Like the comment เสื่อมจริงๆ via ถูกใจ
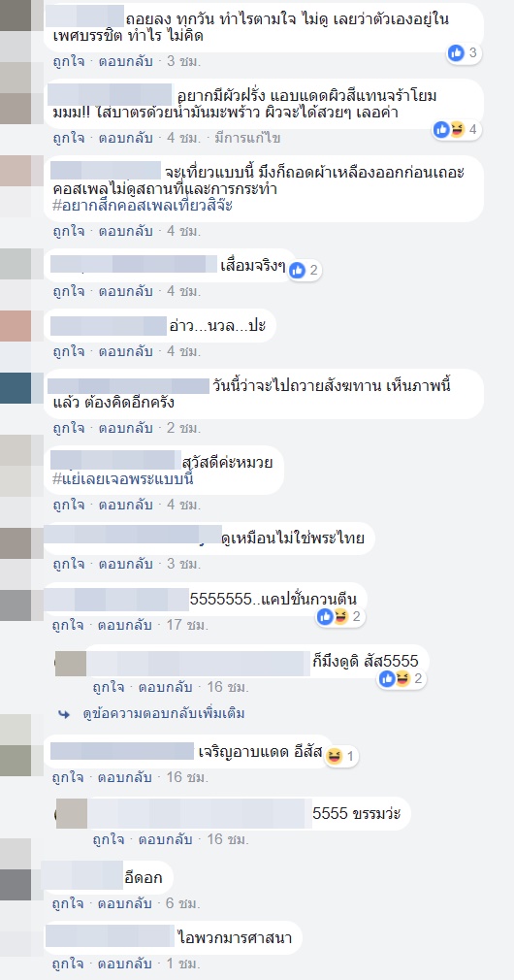The height and width of the screenshot is (980, 514). (69, 291)
